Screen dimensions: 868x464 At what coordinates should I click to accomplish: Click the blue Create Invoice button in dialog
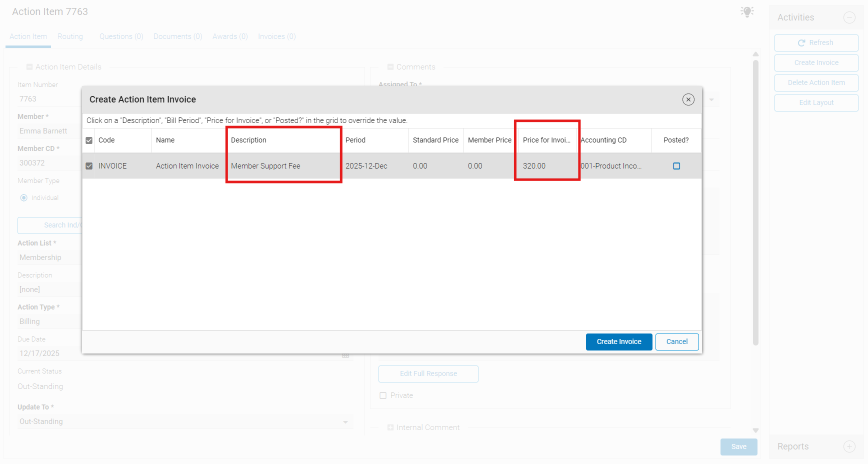pos(619,342)
